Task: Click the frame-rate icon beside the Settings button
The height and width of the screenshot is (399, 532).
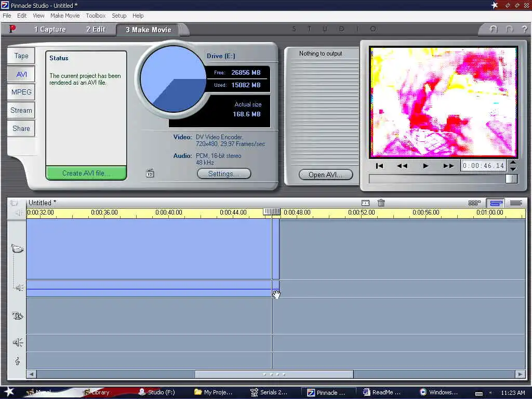Action: point(150,174)
